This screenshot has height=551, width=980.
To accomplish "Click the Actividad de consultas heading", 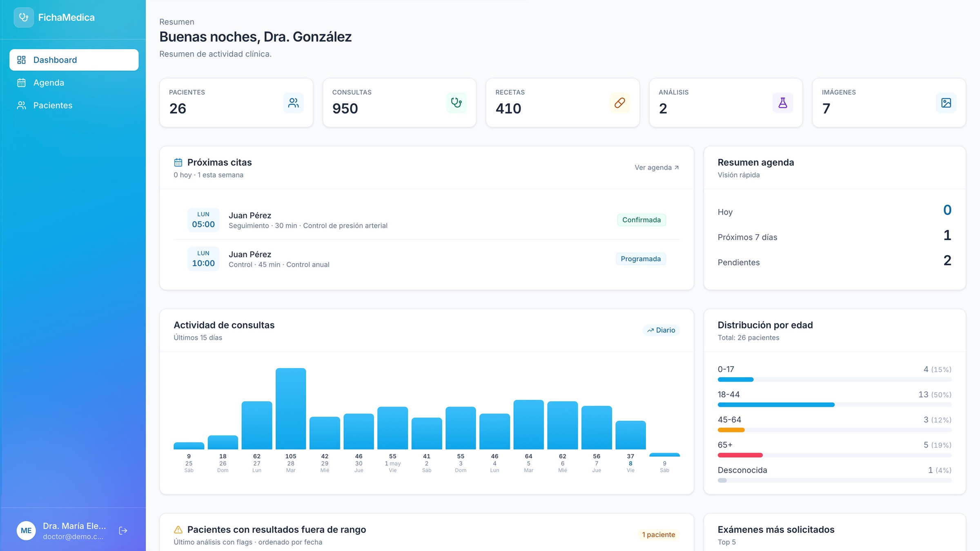I will 224,325.
